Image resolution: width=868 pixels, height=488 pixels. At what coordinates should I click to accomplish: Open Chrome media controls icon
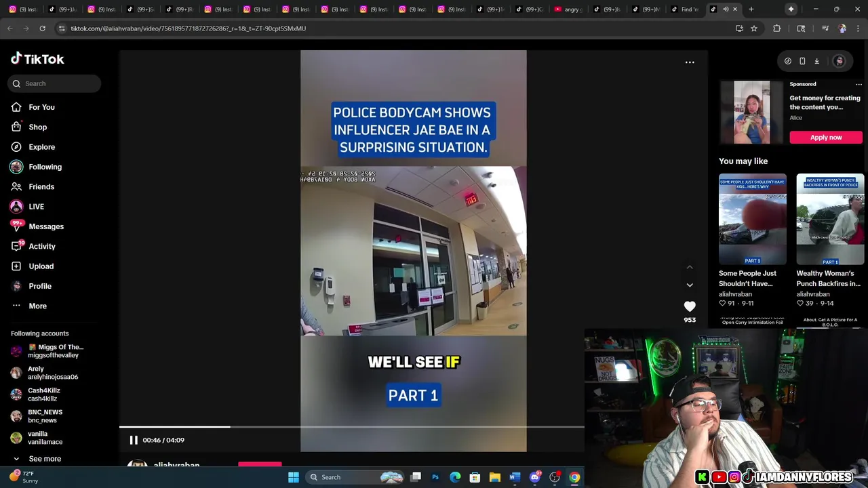825,28
